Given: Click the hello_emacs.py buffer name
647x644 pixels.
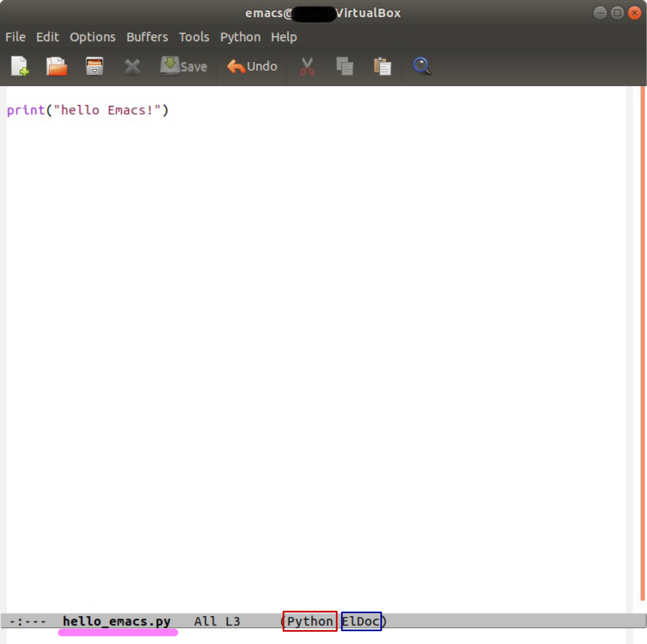Looking at the screenshot, I should 117,621.
